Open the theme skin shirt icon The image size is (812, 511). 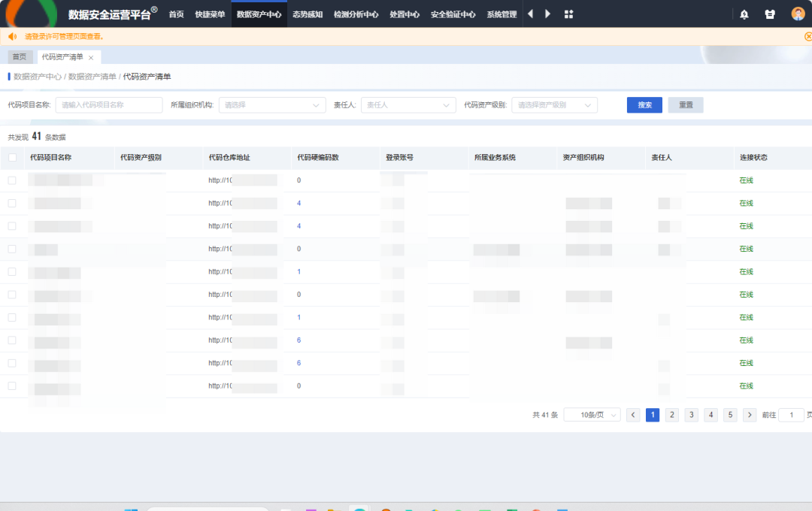coord(770,14)
